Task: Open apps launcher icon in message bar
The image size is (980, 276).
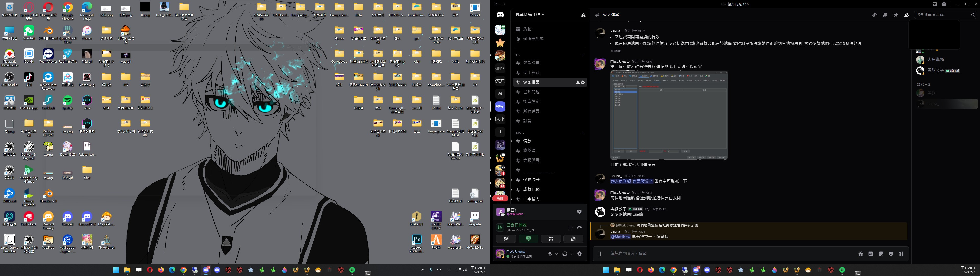Action: click(901, 254)
